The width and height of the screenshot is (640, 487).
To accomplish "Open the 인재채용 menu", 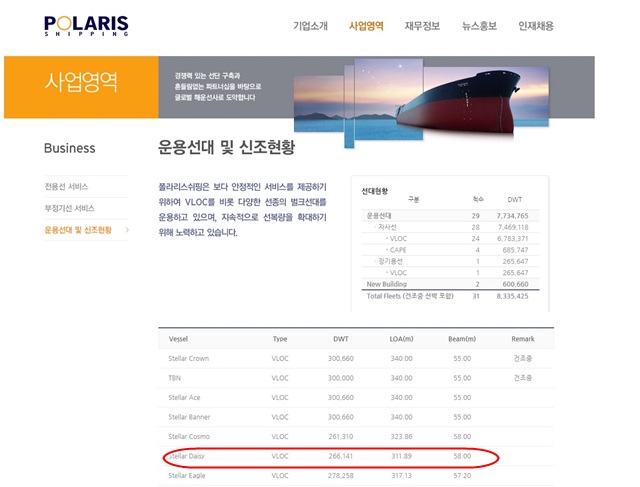I will [536, 26].
